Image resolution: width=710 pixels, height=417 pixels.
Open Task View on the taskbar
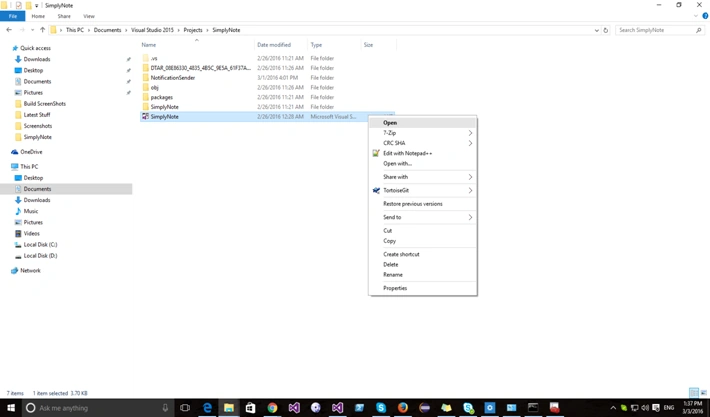185,407
